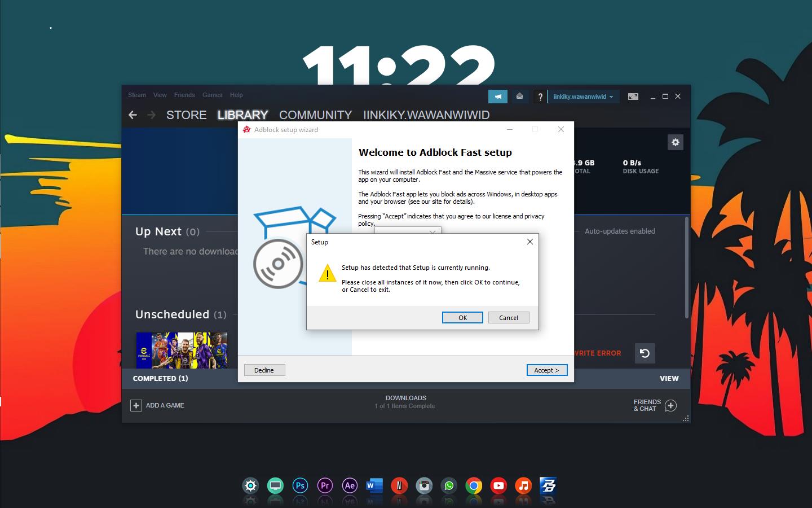Open the Games menu in Steam
Image resolution: width=812 pixels, height=508 pixels.
coord(212,95)
